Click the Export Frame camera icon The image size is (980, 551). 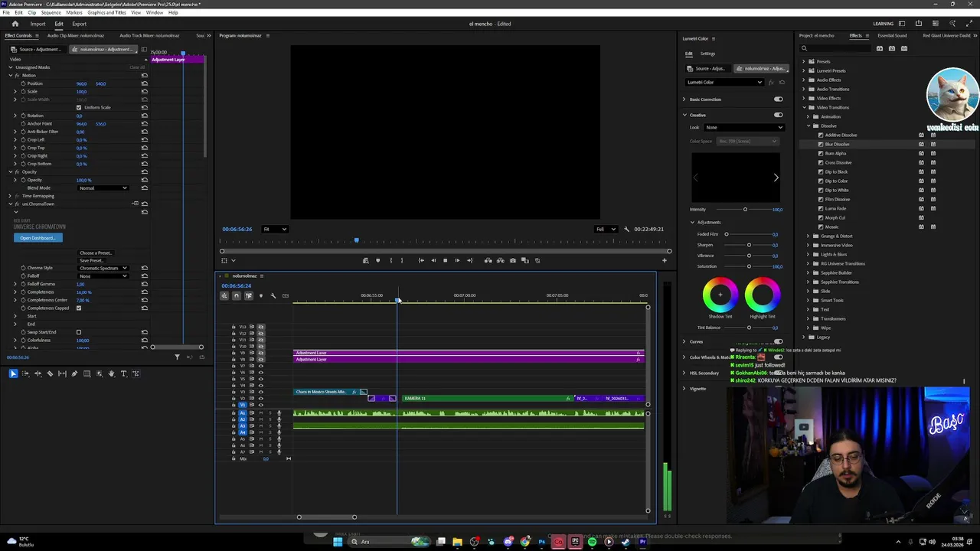[513, 260]
